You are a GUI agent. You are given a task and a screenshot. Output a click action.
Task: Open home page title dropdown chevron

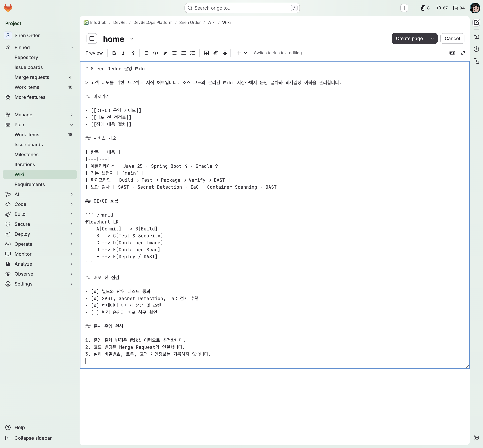click(x=132, y=38)
